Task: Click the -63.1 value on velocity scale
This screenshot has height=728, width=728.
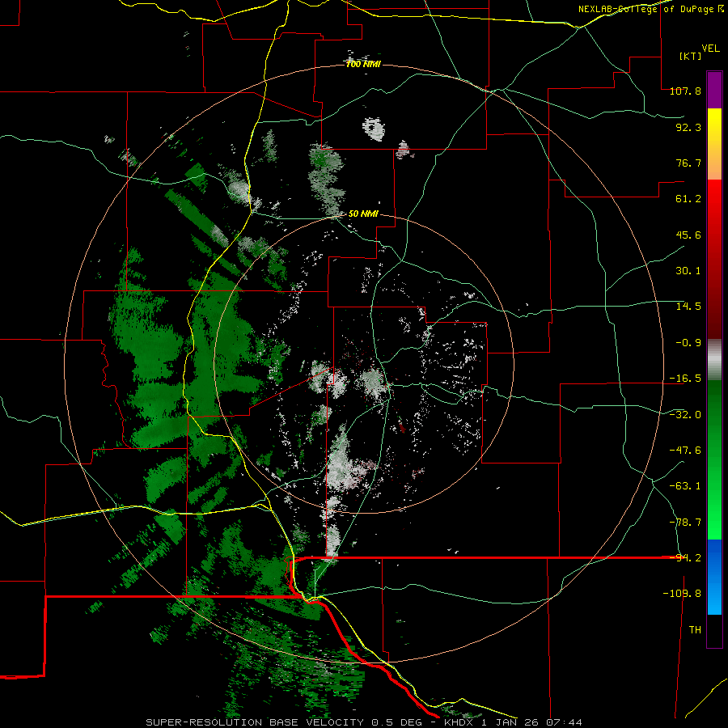Action: 685,486
